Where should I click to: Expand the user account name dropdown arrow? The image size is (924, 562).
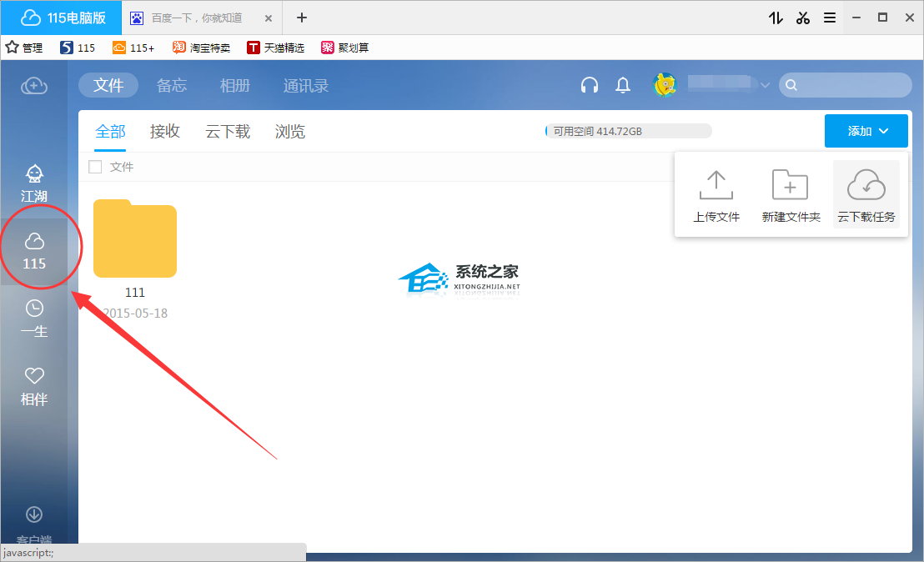pos(765,85)
